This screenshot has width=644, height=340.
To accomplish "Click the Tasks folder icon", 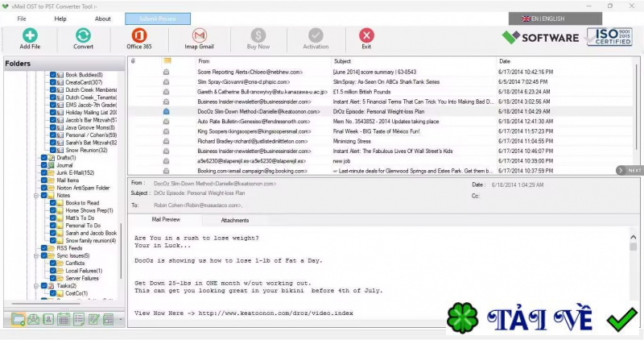I will [x=52, y=286].
